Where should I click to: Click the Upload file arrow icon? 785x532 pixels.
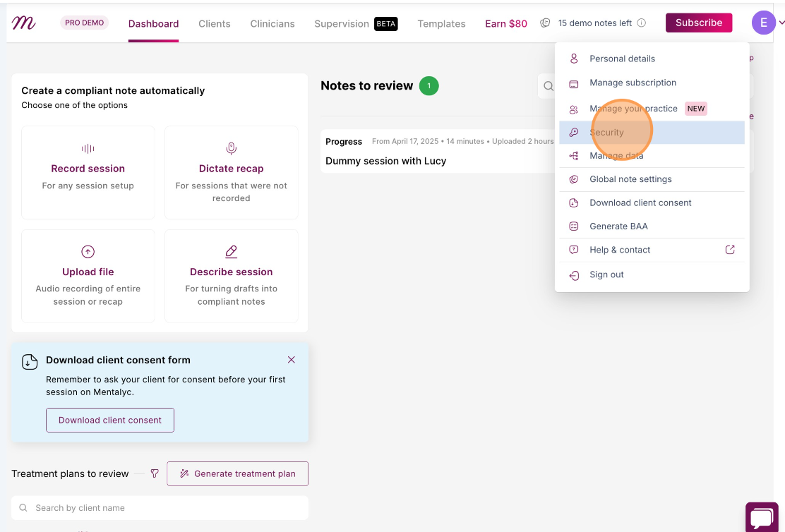(x=88, y=252)
